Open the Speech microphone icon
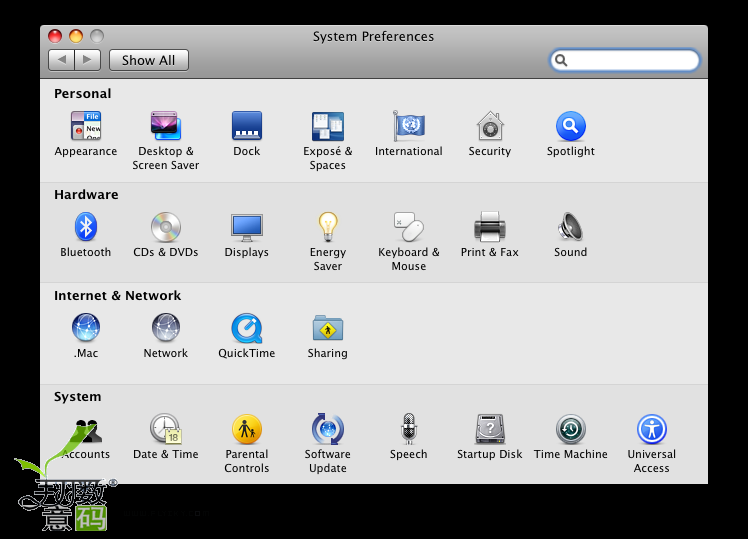Screen dimensions: 748x539 point(409,429)
